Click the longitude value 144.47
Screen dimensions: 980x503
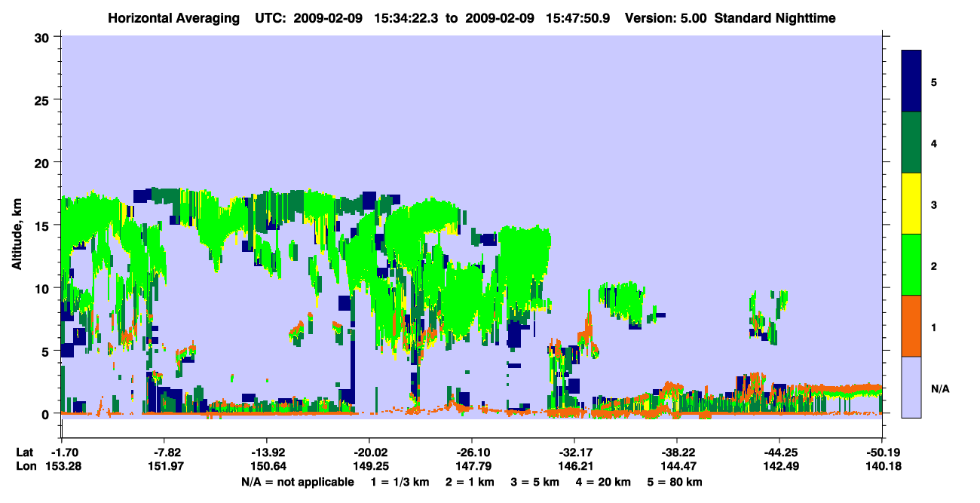tap(676, 467)
